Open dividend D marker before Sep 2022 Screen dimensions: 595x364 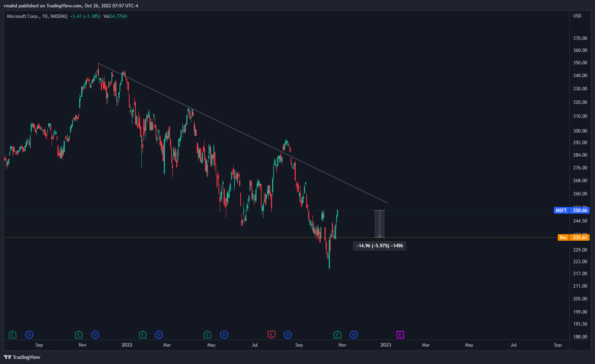[288, 335]
